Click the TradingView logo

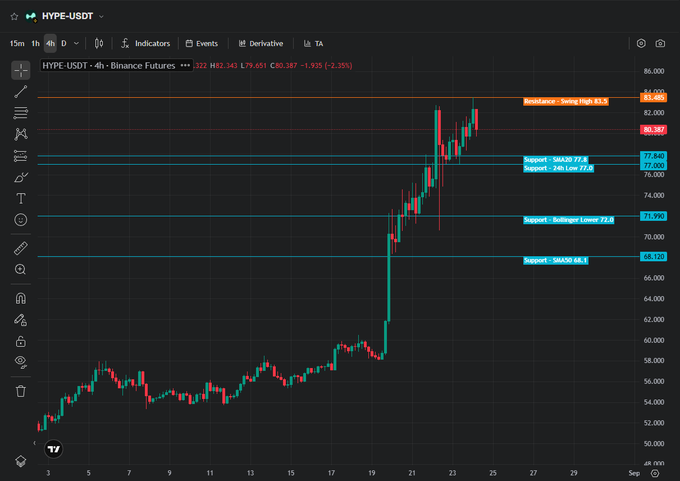coord(54,449)
